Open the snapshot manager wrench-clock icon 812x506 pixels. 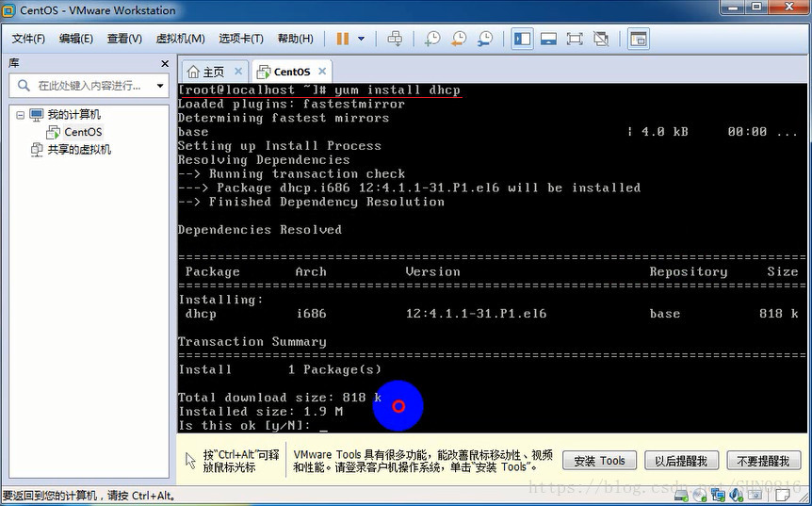click(x=485, y=39)
